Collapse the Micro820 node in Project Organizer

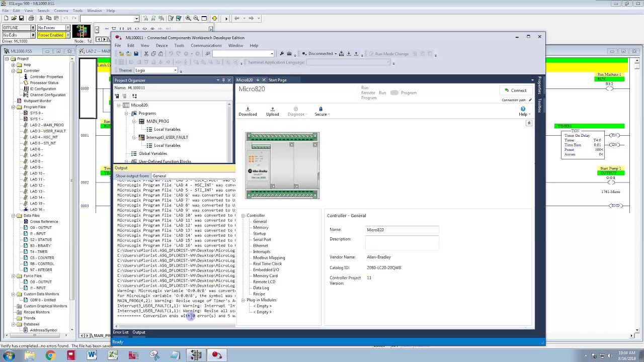(x=119, y=105)
